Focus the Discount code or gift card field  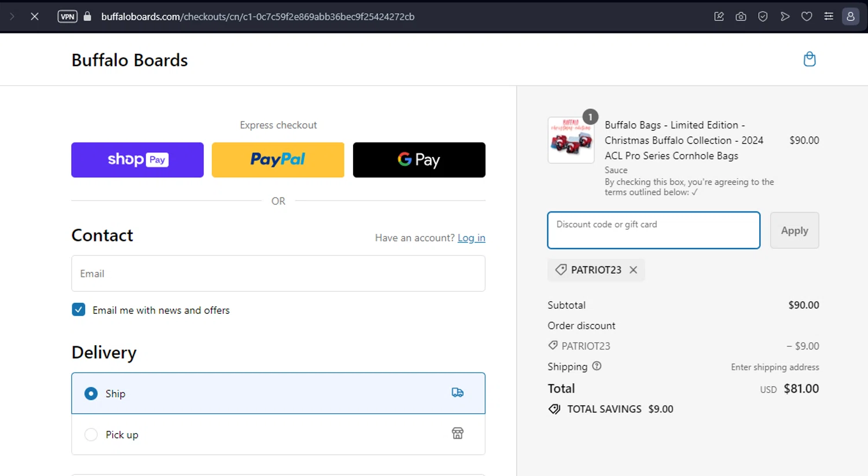click(x=654, y=230)
